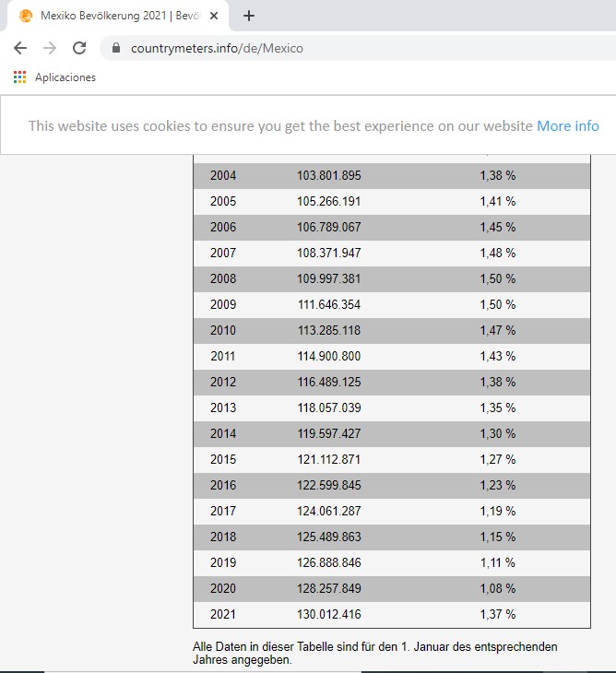Image resolution: width=616 pixels, height=673 pixels.
Task: Click the year cell 2018
Action: tap(223, 537)
